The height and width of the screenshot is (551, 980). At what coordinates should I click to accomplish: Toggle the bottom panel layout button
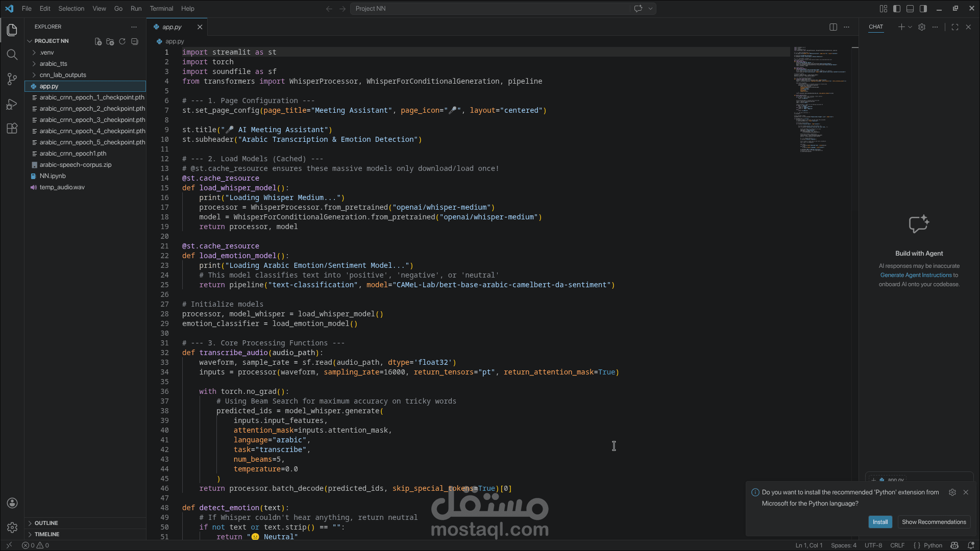[910, 9]
